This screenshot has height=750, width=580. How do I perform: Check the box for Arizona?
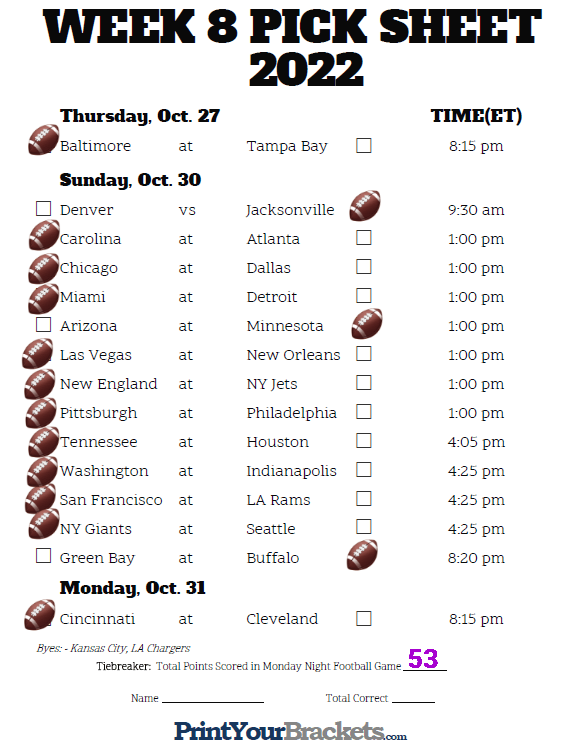tap(44, 325)
